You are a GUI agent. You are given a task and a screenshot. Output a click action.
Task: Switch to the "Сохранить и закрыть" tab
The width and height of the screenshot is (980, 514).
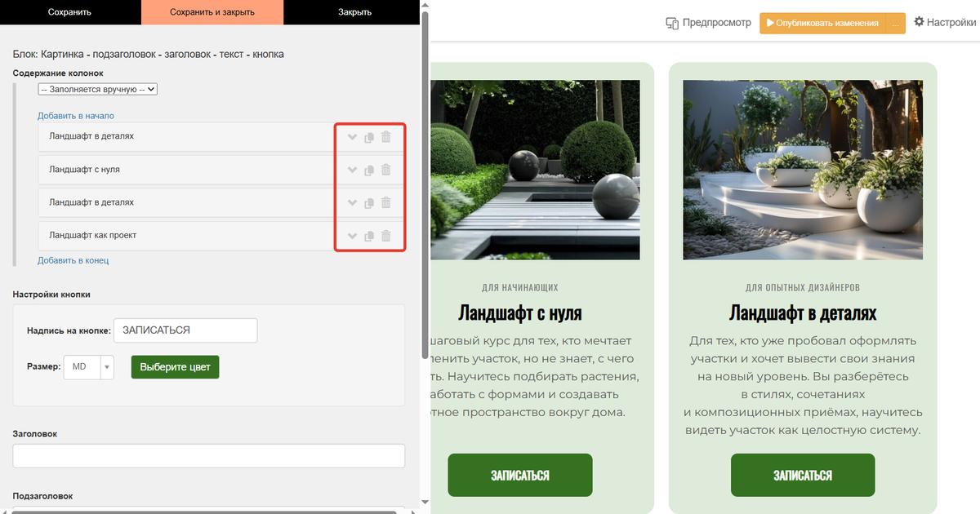[x=212, y=12]
